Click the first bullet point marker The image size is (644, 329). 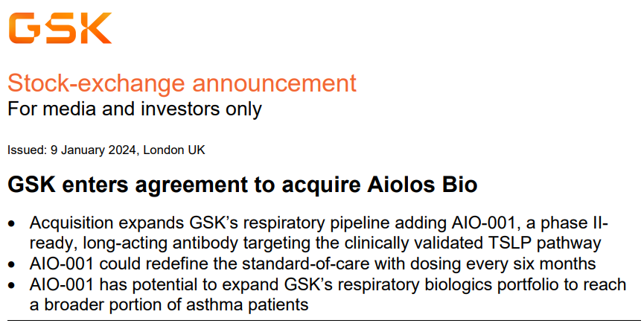point(11,223)
